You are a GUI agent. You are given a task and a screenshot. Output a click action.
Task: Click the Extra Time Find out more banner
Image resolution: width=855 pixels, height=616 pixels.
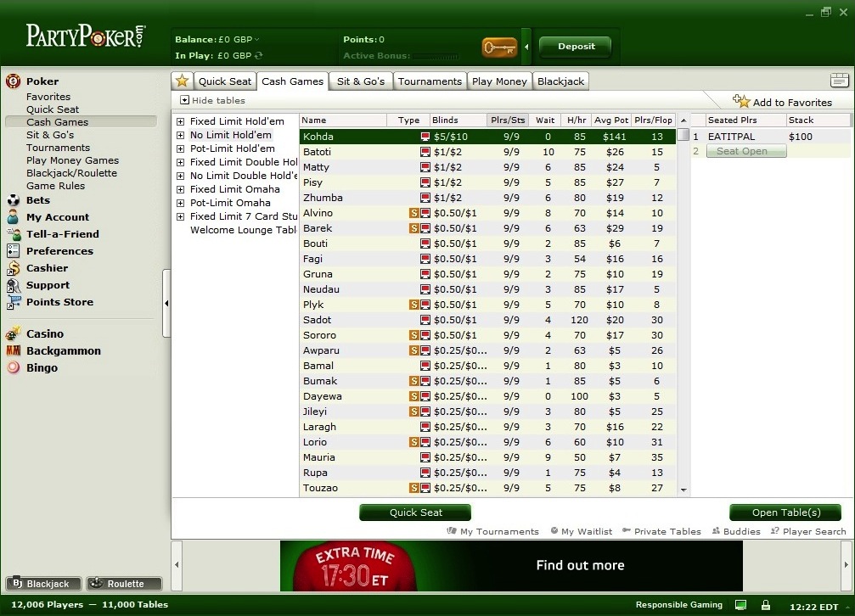point(511,565)
